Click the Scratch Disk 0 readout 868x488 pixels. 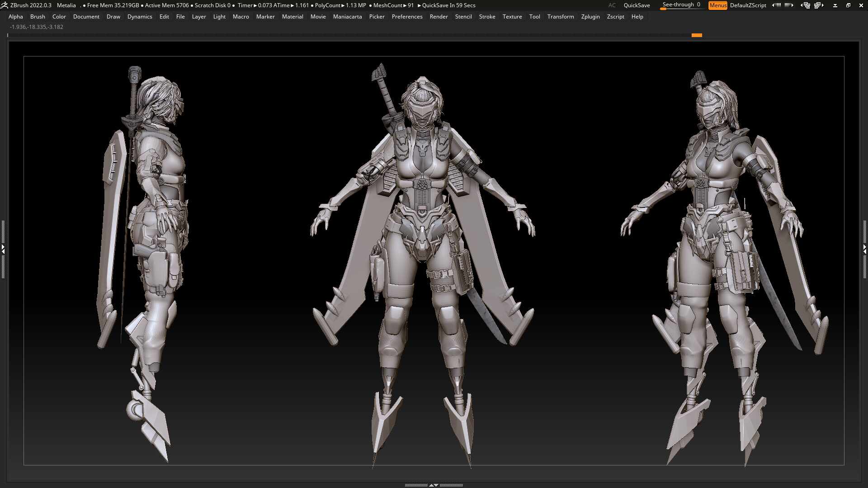212,5
